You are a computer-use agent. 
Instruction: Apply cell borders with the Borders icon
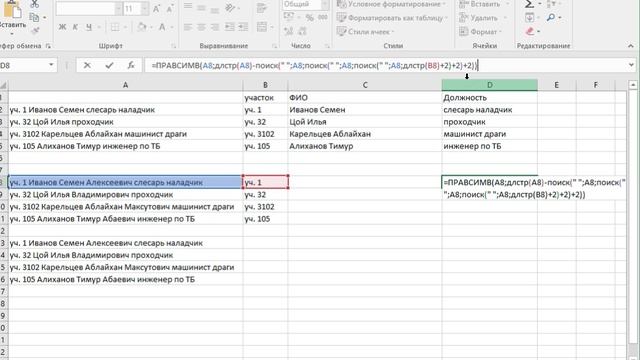116,27
